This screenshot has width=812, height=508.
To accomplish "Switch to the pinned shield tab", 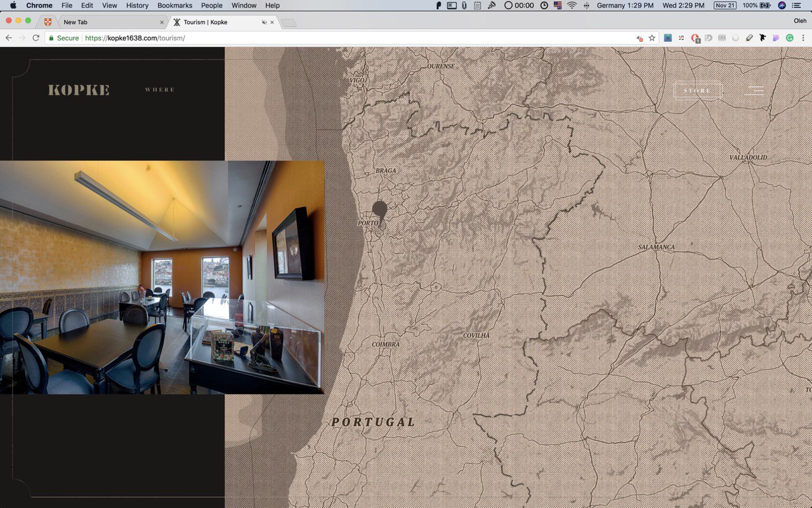I will 48,22.
